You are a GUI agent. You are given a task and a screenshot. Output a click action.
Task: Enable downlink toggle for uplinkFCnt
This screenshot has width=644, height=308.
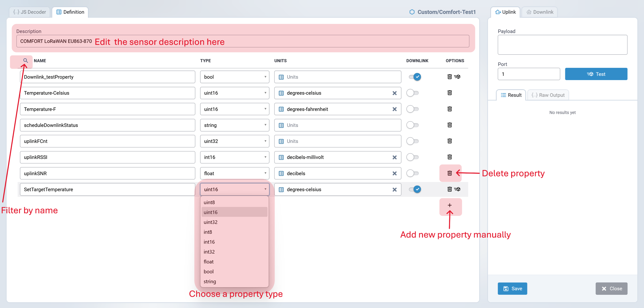[412, 141]
